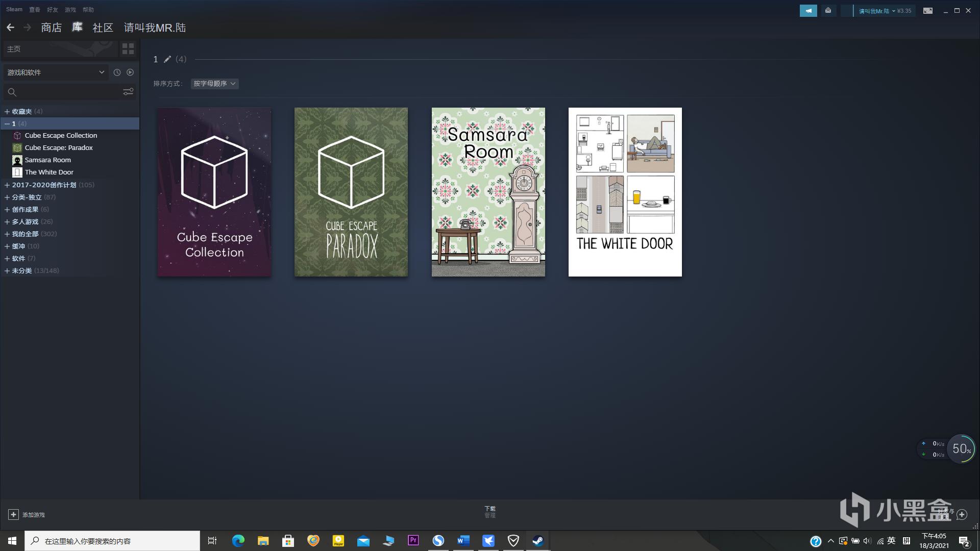This screenshot has width=980, height=551.
Task: Click the add game plus icon
Action: coord(13,514)
